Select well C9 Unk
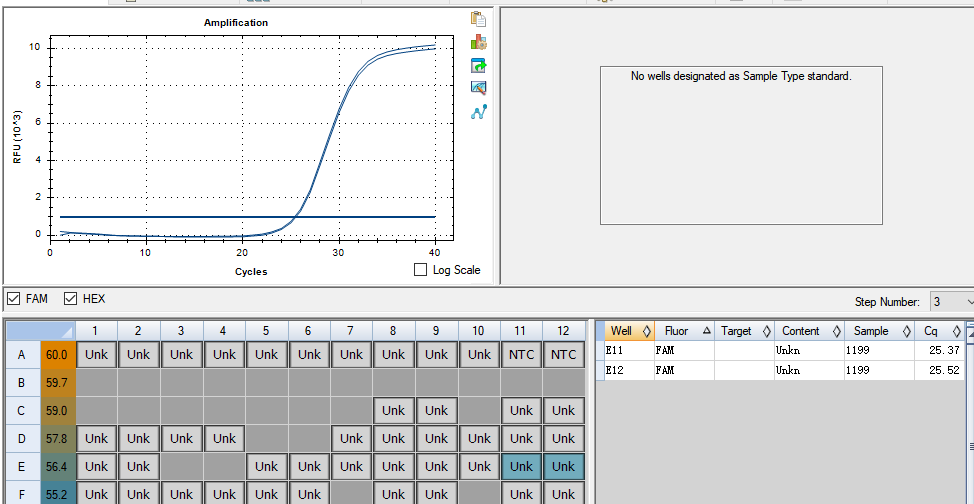The image size is (974, 504). pyautogui.click(x=436, y=411)
